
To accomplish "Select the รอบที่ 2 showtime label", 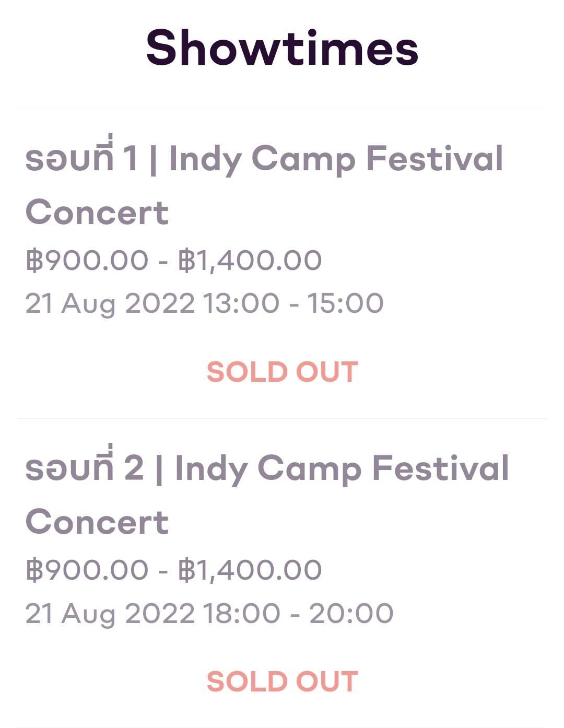I will (84, 467).
